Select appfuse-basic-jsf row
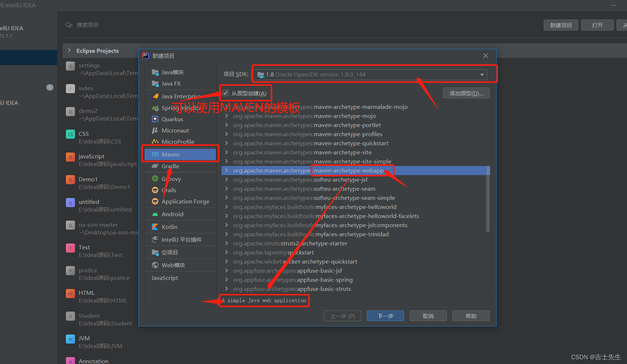The height and width of the screenshot is (364, 627). (x=356, y=270)
